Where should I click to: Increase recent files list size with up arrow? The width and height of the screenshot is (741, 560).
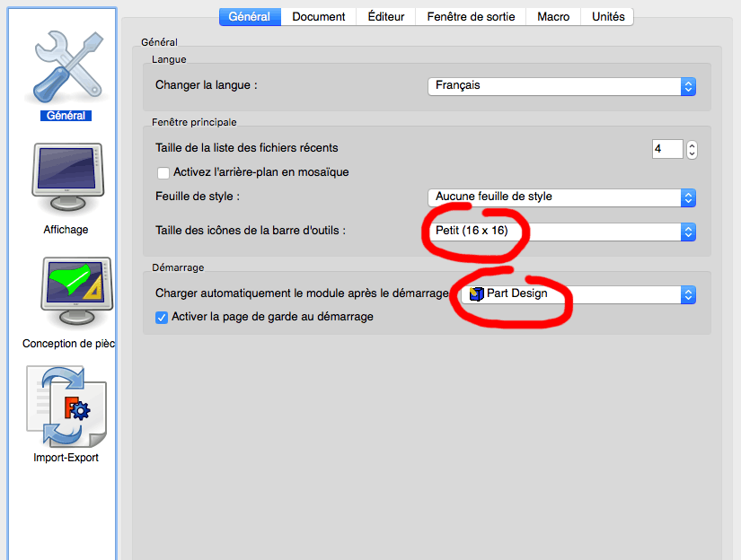692,144
